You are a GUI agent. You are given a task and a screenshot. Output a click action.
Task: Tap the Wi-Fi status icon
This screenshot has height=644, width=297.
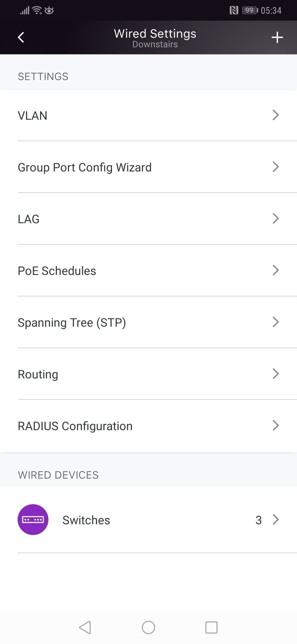click(37, 10)
